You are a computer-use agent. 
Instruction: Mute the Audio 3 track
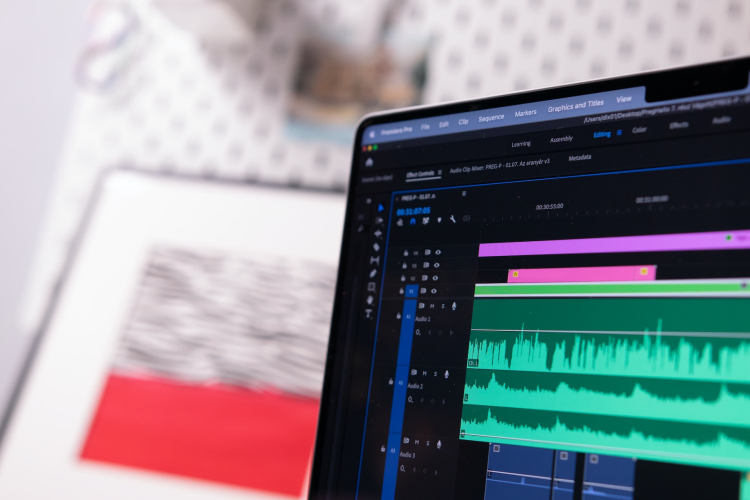(x=417, y=443)
